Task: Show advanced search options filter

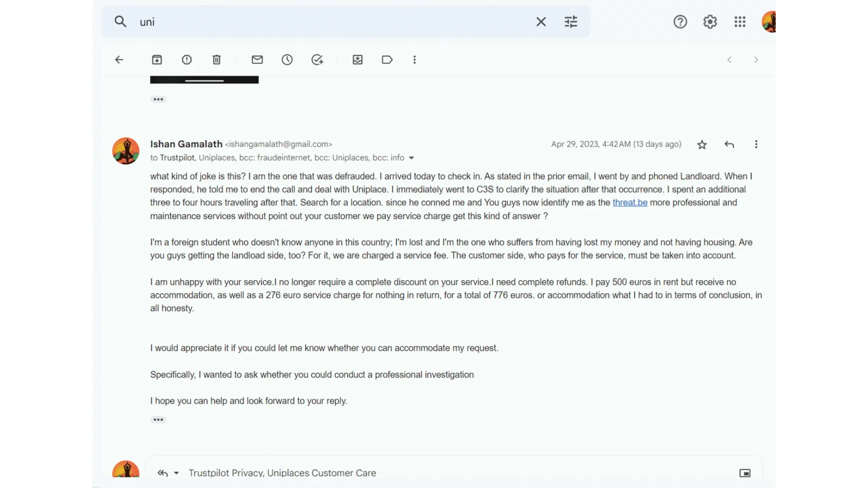Action: click(571, 22)
